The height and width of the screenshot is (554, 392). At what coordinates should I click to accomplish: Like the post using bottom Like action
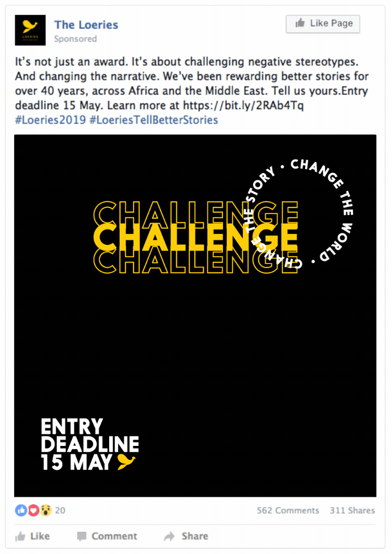[x=32, y=536]
